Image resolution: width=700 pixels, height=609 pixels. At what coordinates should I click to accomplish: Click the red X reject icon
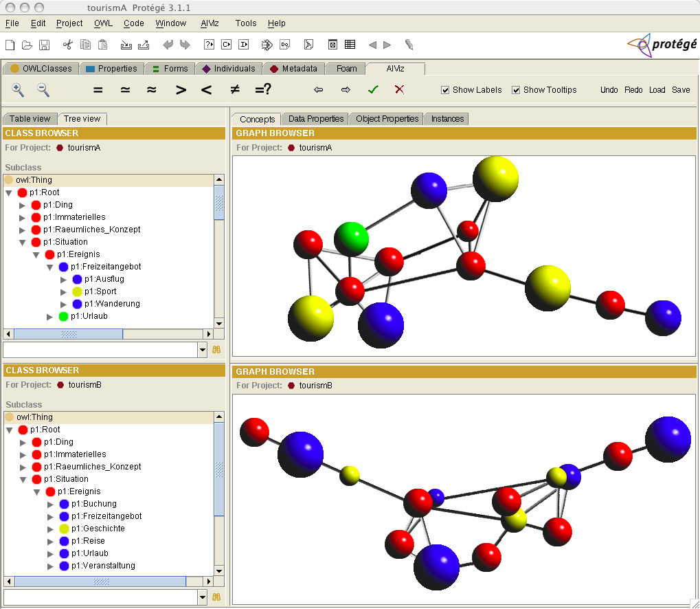coord(399,90)
